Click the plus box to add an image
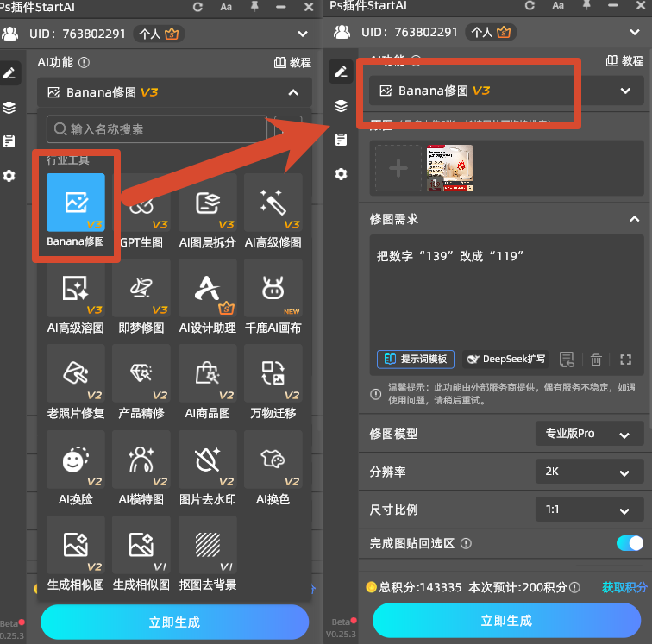Viewport: 652px width, 644px height. (398, 168)
